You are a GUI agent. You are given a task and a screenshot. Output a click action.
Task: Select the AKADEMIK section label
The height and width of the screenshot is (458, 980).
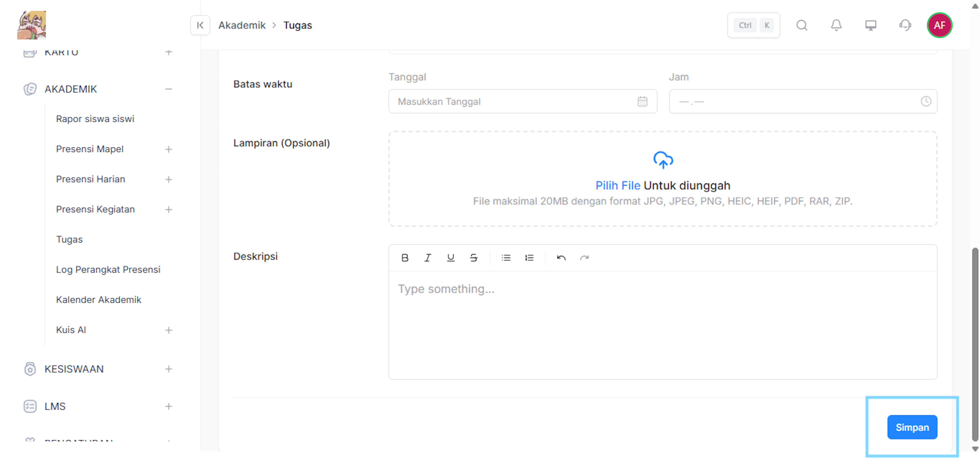(x=71, y=89)
